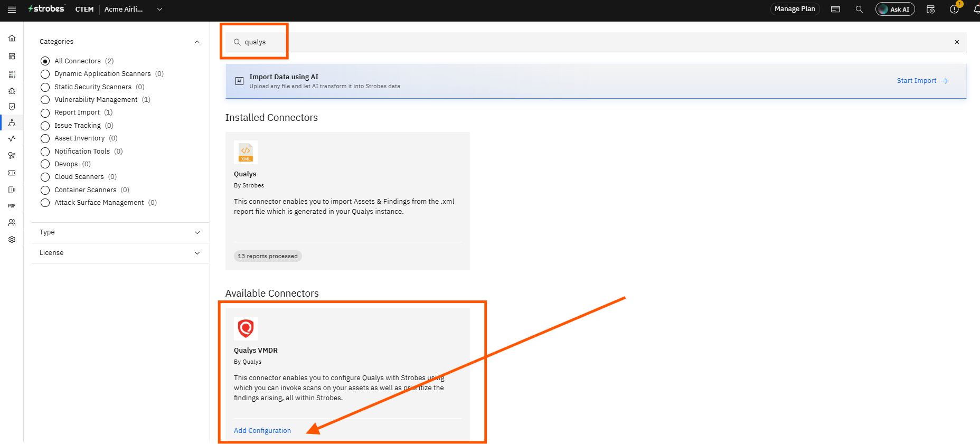Open the hamburger navigation menu
The image size is (980, 444).
pos(12,10)
